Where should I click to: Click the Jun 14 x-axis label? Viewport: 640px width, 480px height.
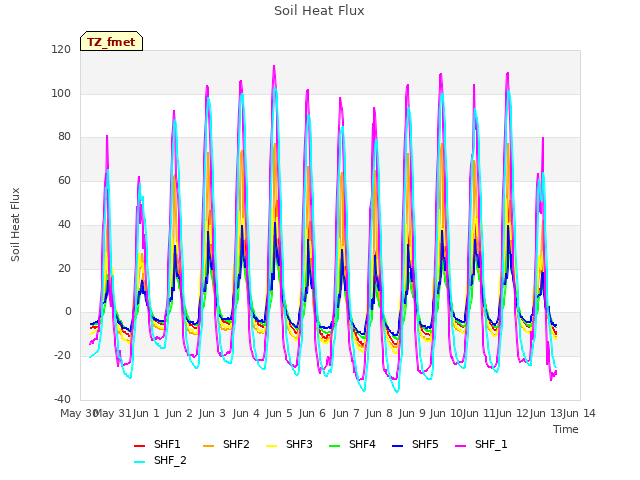click(579, 413)
